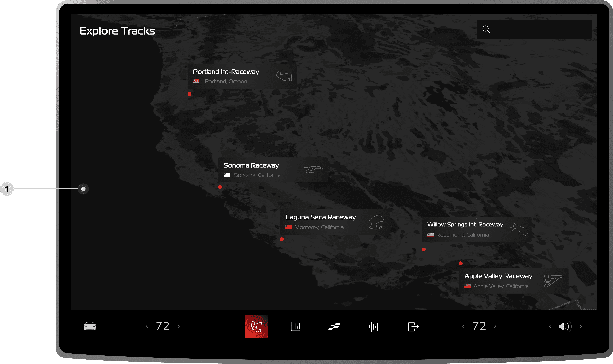The width and height of the screenshot is (613, 364).
Task: Select the red map pin for Laguna Seca Raceway
Action: [x=282, y=239]
